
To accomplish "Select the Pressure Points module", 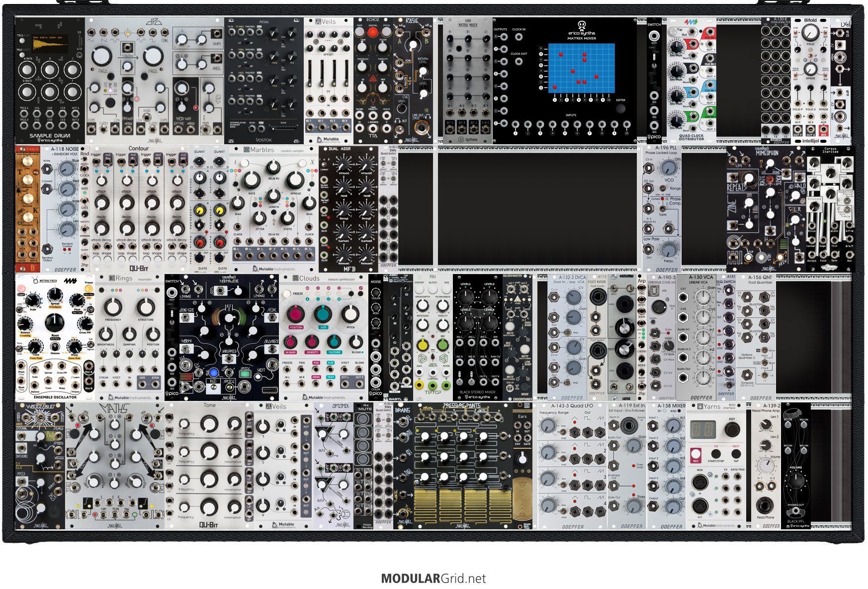I will (x=463, y=466).
